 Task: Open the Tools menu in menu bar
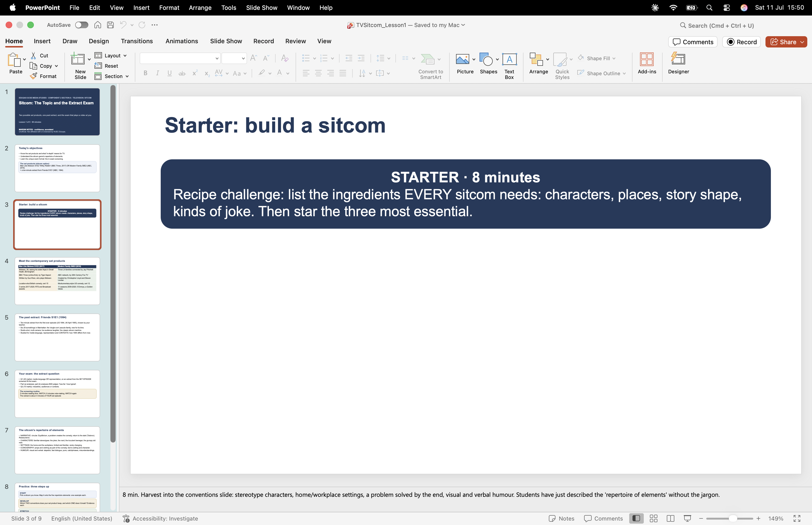[x=229, y=8]
